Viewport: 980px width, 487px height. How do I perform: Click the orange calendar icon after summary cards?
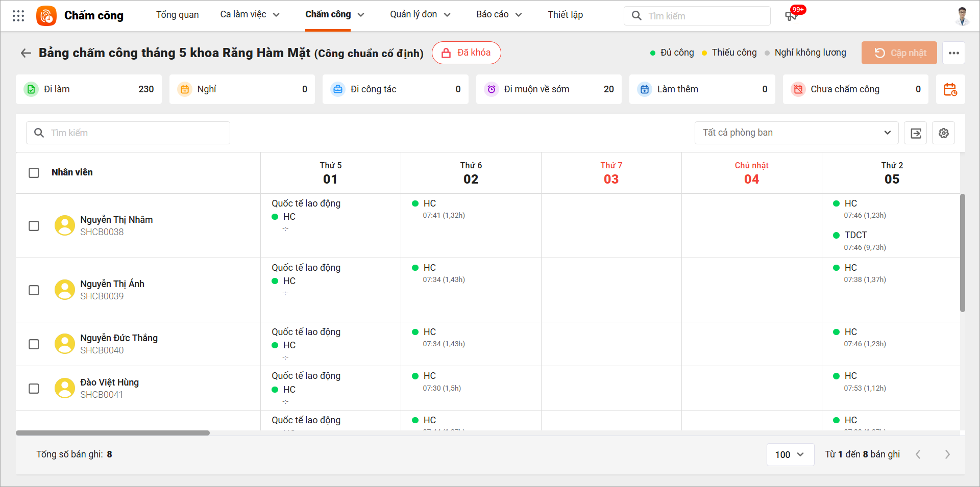coord(950,90)
